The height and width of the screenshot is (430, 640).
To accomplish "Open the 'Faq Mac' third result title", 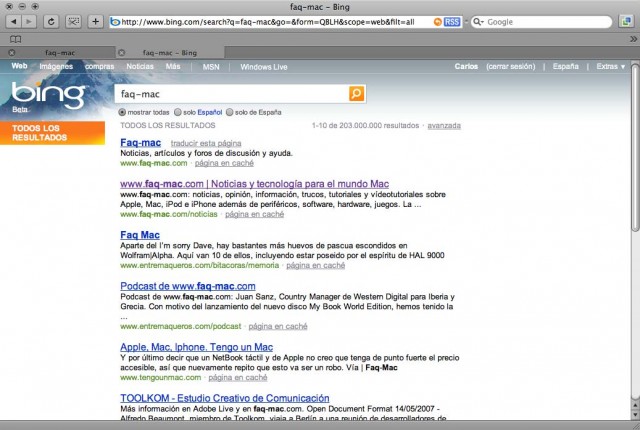I will 140,235.
